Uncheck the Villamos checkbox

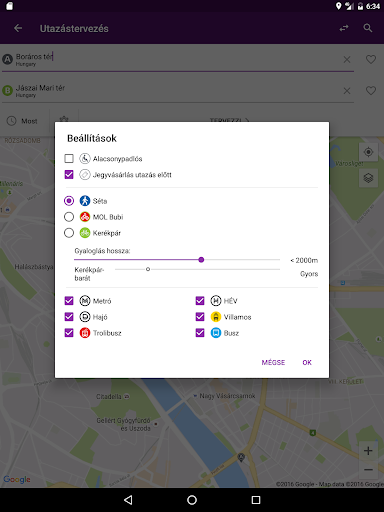(200, 317)
